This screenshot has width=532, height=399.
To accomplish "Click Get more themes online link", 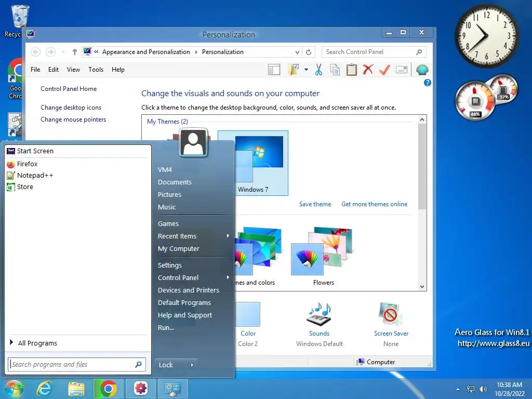I will 374,204.
